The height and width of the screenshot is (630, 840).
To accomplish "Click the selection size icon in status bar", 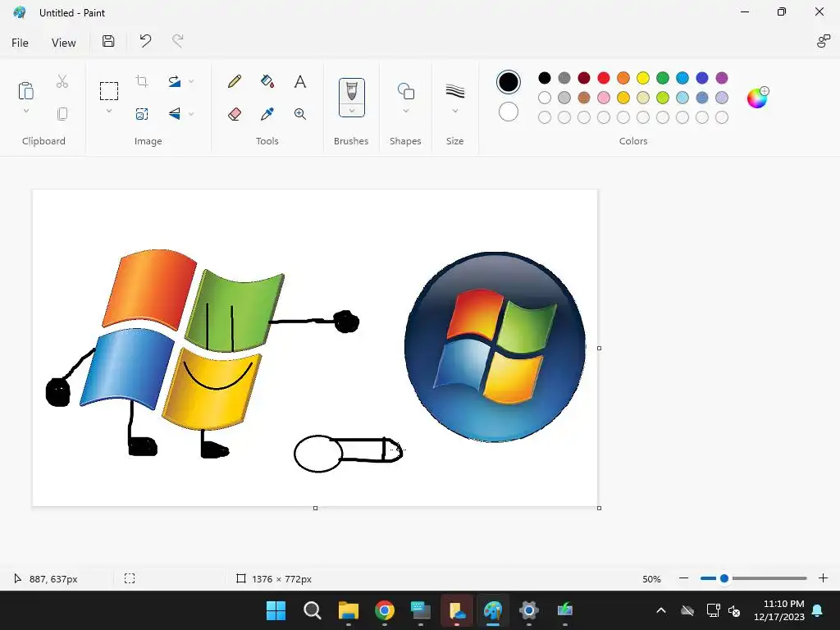I will point(130,578).
